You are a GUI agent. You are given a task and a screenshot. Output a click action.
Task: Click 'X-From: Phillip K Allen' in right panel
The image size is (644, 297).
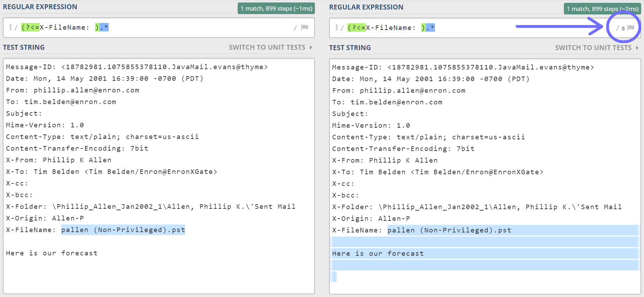pyautogui.click(x=385, y=160)
